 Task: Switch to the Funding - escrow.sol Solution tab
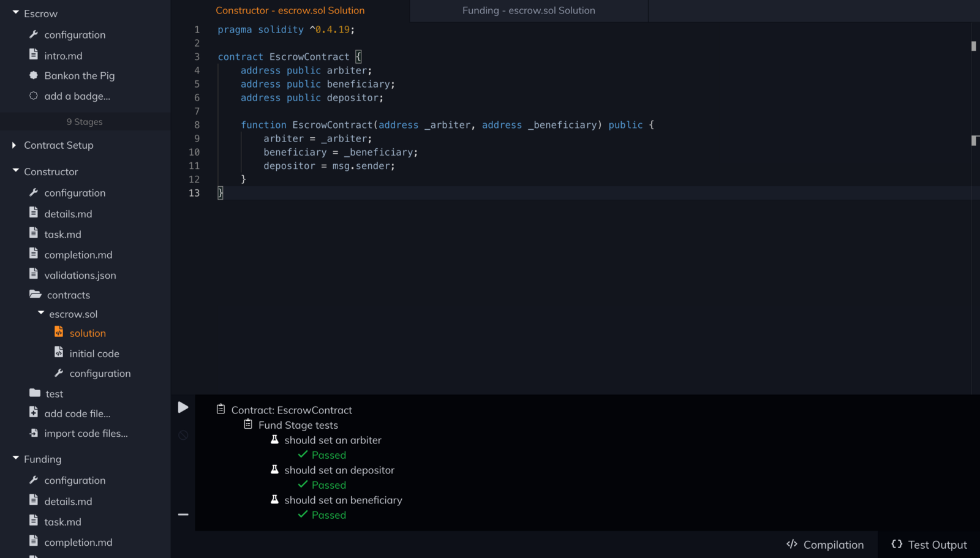[x=529, y=10]
